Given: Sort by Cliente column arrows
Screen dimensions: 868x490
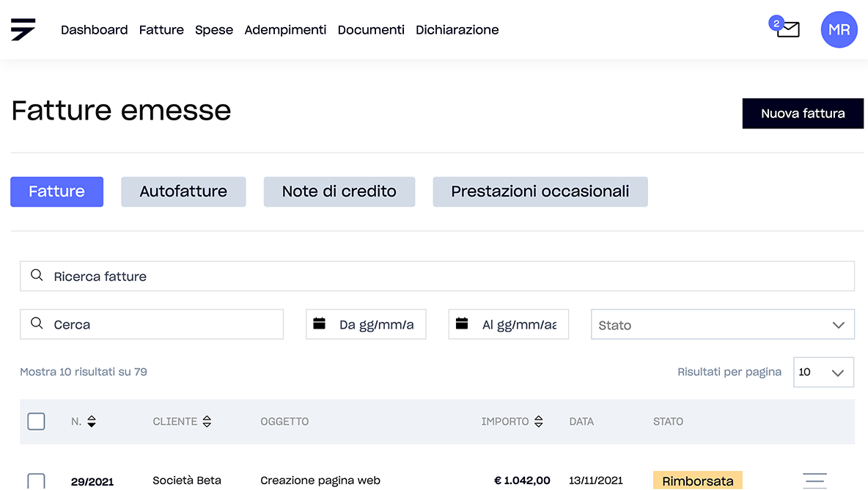Looking at the screenshot, I should 207,422.
